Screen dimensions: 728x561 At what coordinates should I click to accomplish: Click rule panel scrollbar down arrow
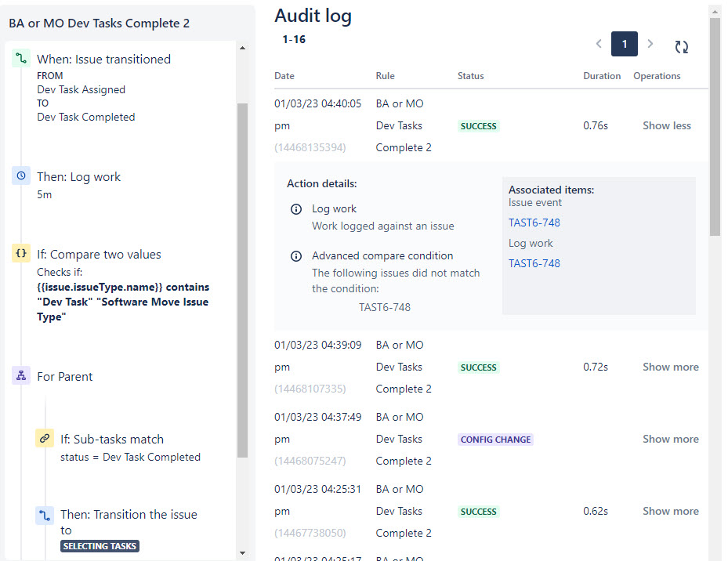[x=242, y=552]
